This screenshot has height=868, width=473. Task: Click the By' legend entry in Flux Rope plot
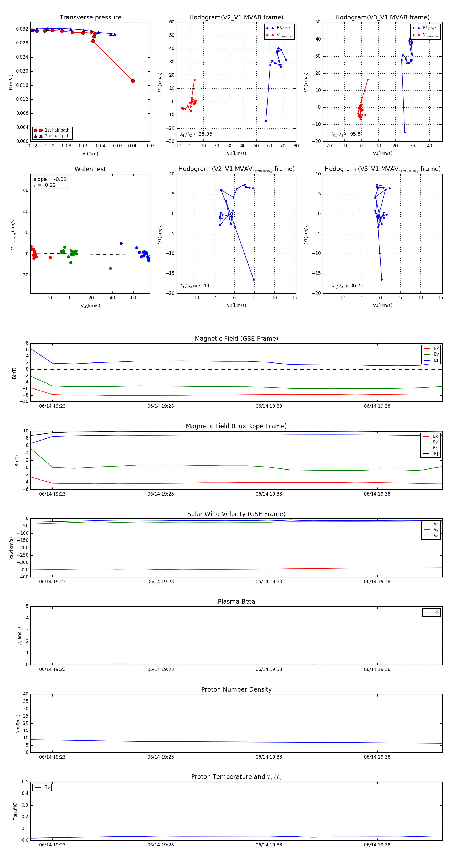(431, 442)
